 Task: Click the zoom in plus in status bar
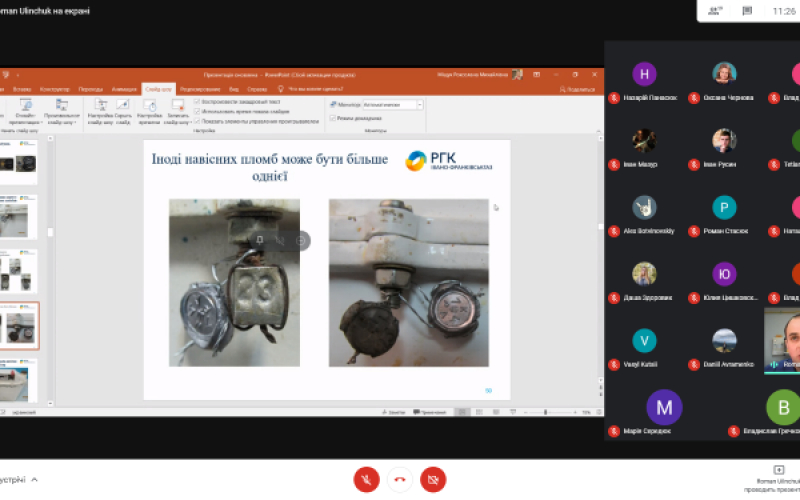pyautogui.click(x=575, y=412)
